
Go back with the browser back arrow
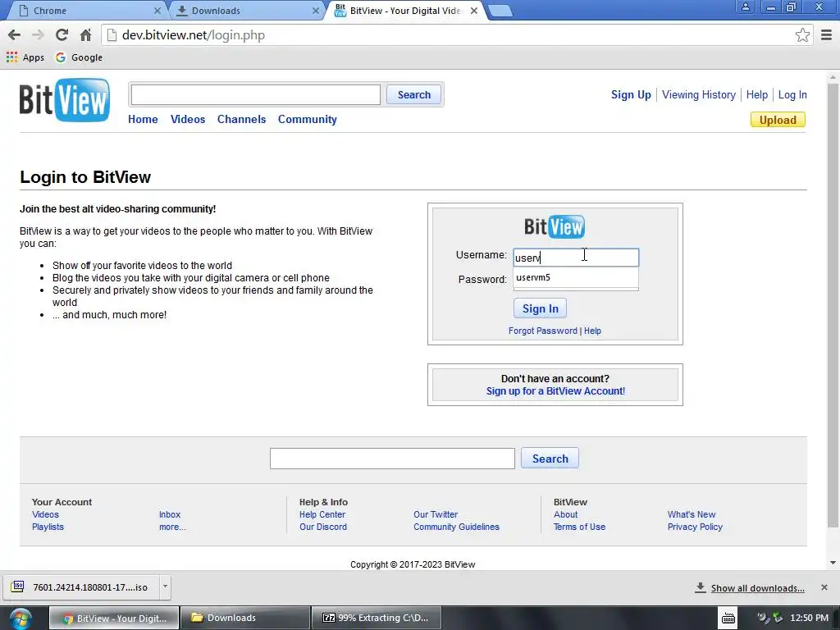click(15, 35)
